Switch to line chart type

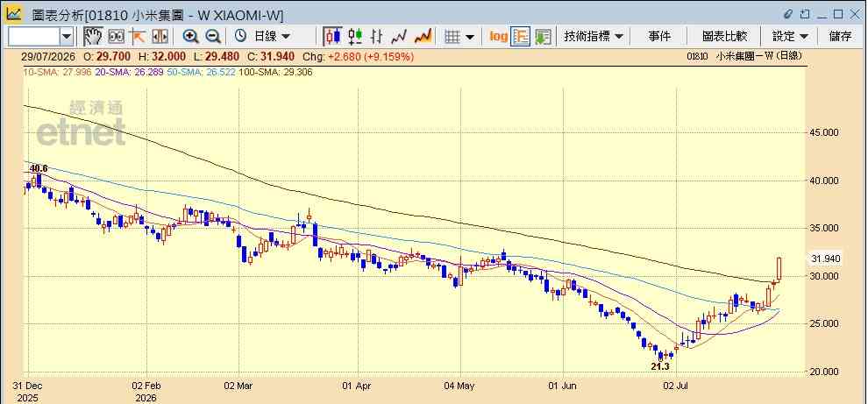[399, 37]
